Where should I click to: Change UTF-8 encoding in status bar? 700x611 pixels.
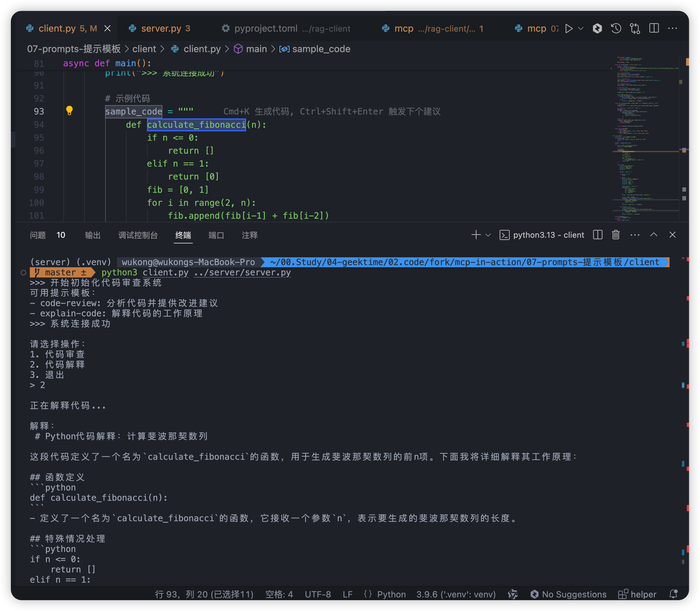pos(318,594)
